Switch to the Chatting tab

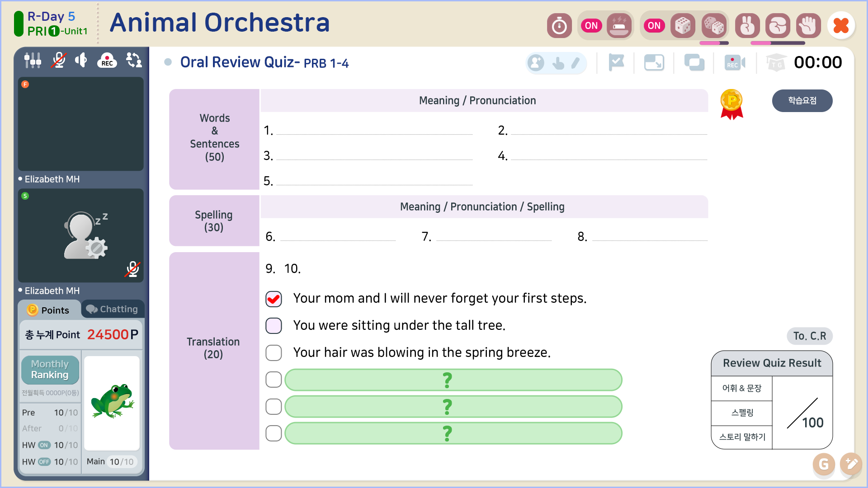click(113, 309)
